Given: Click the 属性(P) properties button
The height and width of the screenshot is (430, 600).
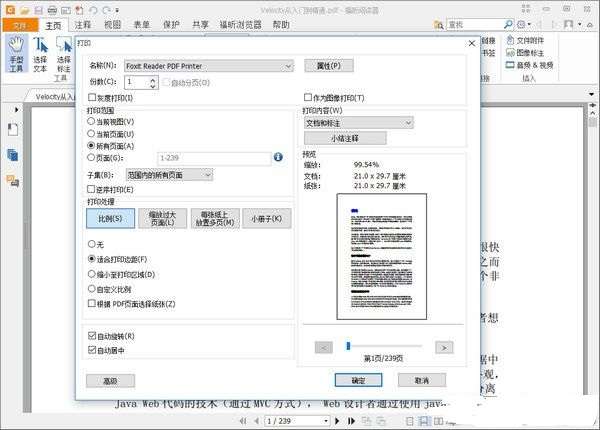Looking at the screenshot, I should pos(329,65).
